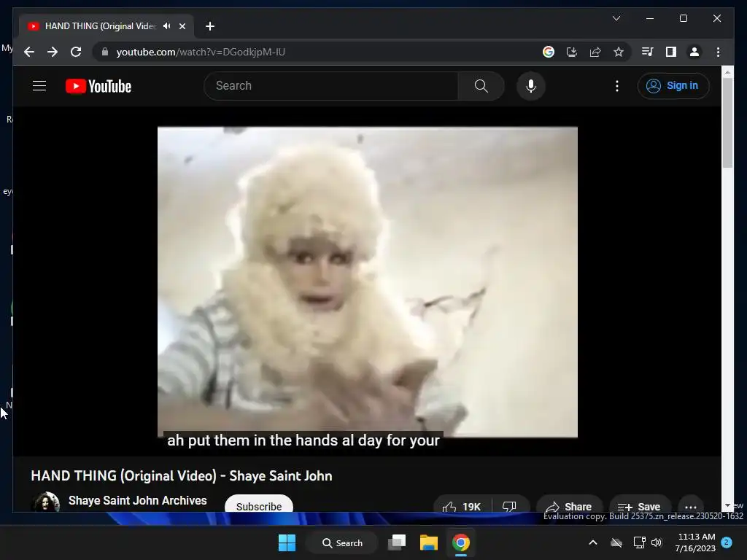The height and width of the screenshot is (560, 747).
Task: Install app icon in address bar
Action: coord(572,52)
